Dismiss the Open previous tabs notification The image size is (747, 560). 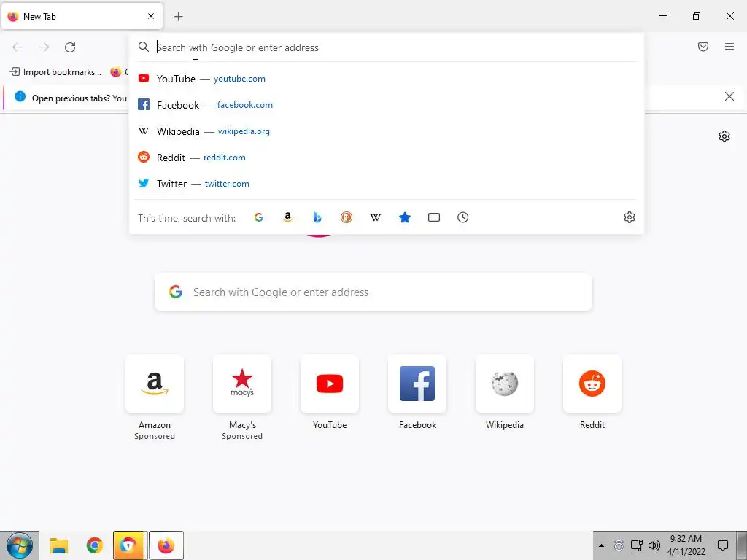(x=729, y=97)
